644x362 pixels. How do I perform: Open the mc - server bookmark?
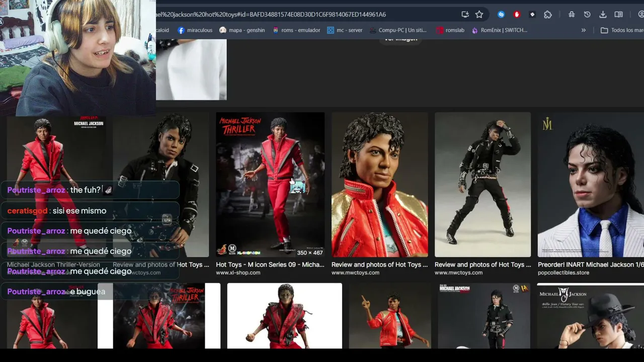point(345,30)
